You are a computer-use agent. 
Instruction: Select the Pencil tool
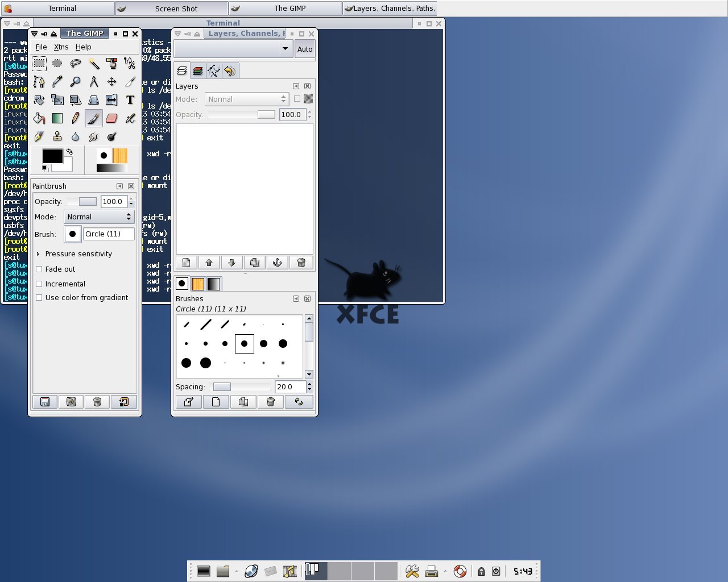tap(76, 118)
